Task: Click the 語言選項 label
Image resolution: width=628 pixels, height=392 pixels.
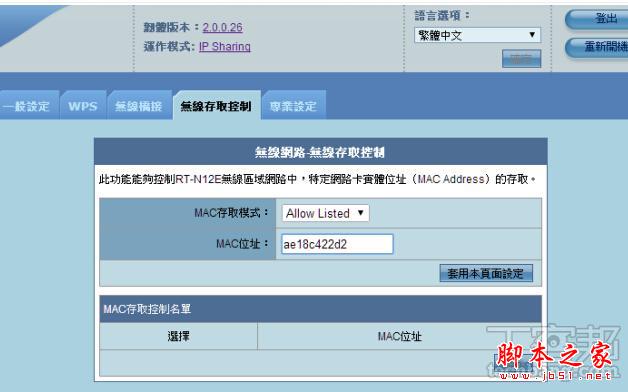Action: 442,16
